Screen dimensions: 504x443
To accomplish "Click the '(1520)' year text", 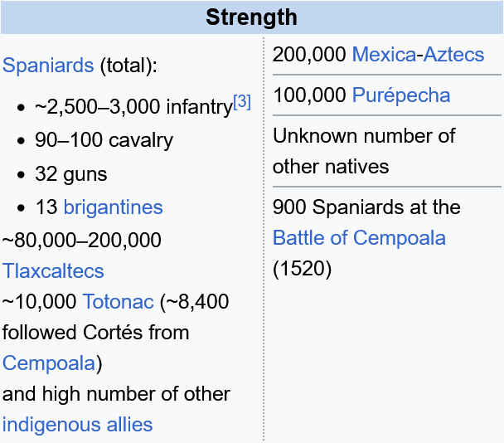I will pyautogui.click(x=302, y=269).
